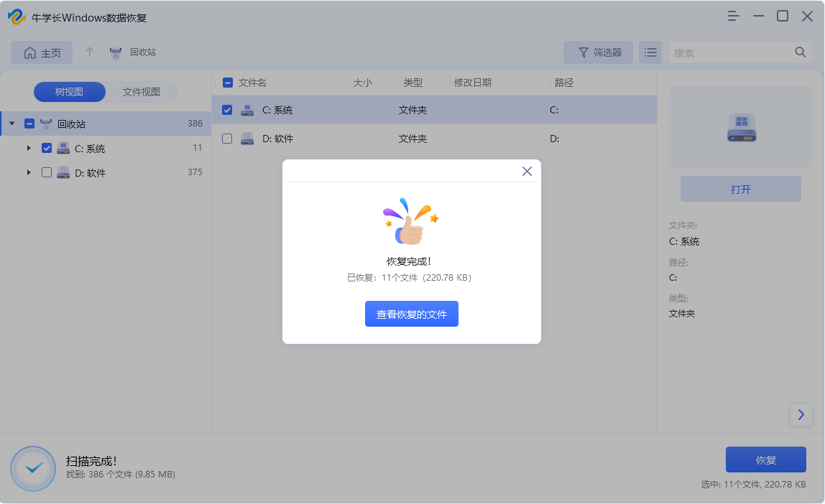Screen dimensions: 825x504
Task: Check the D: 软件 checkbox in tree
Action: pyautogui.click(x=47, y=172)
